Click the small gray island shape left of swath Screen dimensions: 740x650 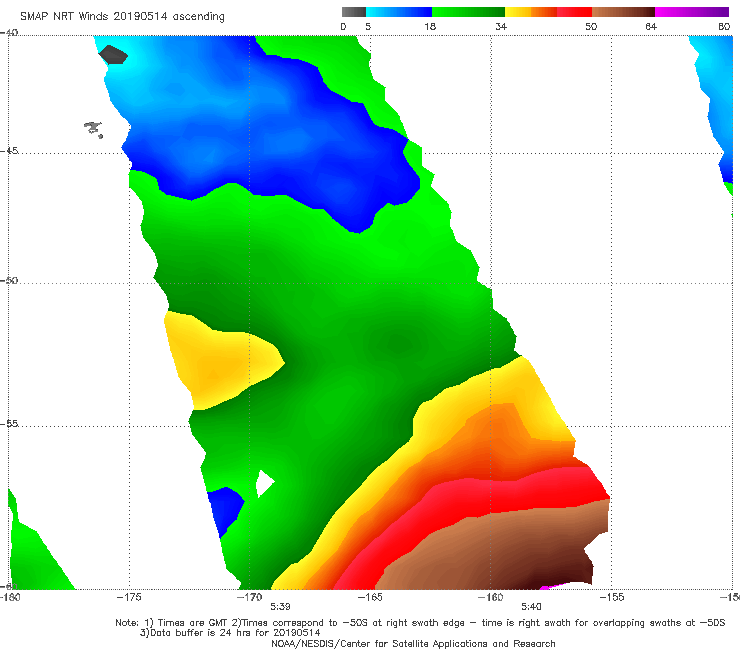click(x=93, y=129)
